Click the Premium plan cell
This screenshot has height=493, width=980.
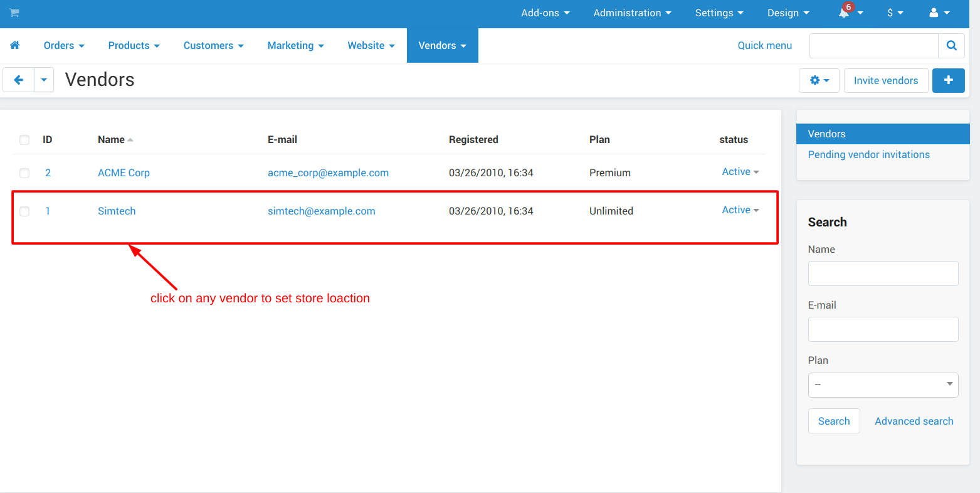point(609,172)
